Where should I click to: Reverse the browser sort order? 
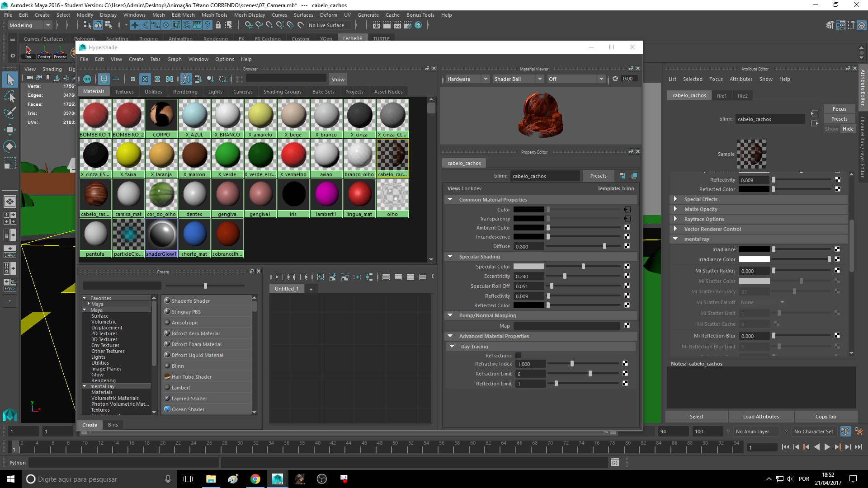pyautogui.click(x=222, y=79)
